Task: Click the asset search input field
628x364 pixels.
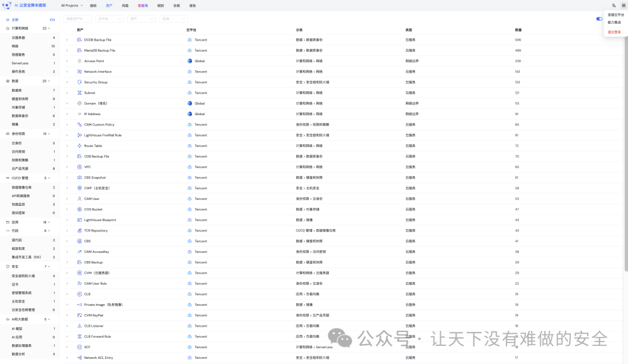Action: tap(77, 19)
